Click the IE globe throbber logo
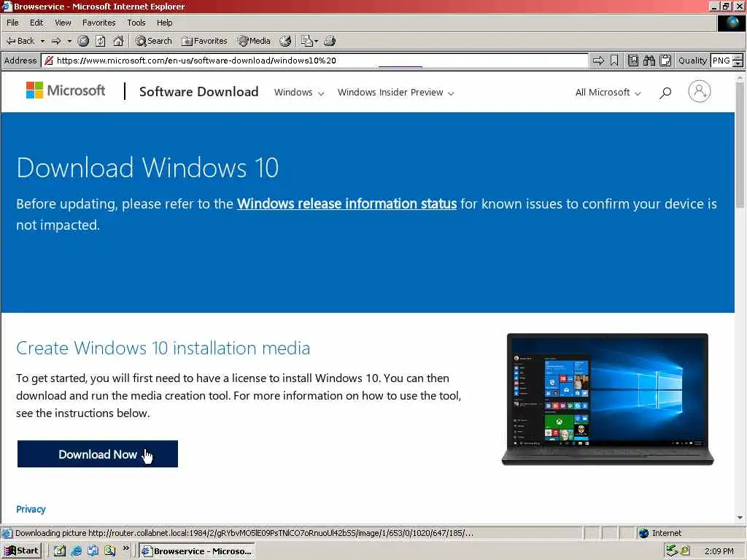 731,23
